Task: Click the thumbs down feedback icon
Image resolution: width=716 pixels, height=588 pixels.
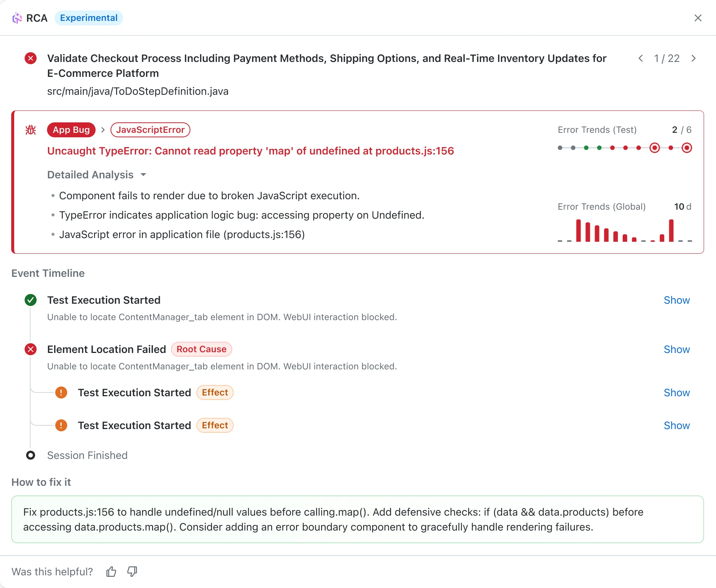Action: point(132,572)
